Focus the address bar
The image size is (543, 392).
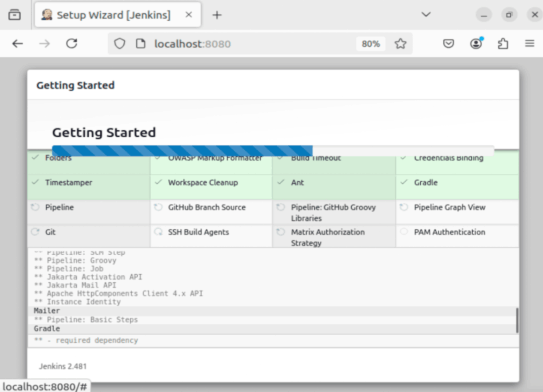point(241,43)
